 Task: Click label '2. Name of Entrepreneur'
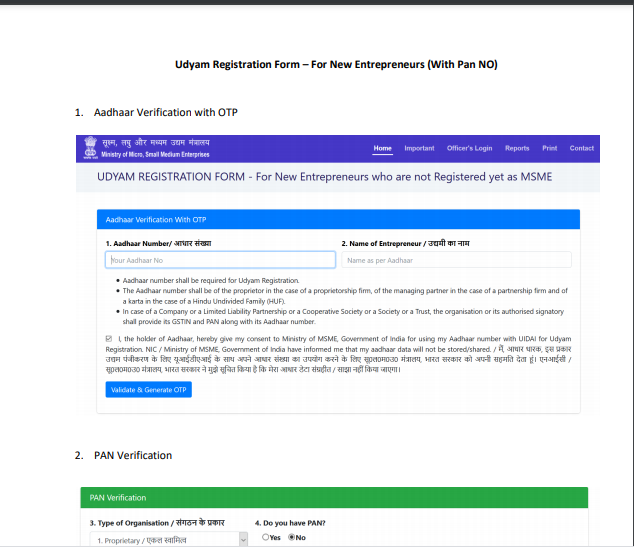click(405, 243)
